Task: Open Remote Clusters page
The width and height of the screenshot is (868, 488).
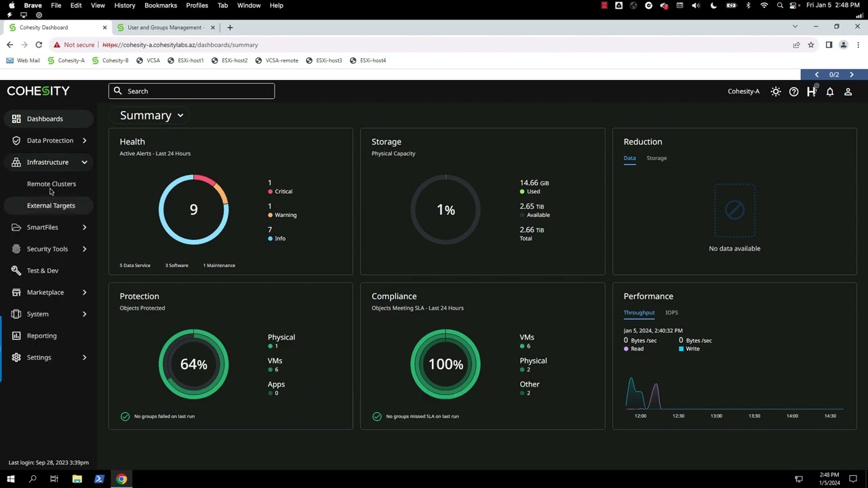Action: (x=52, y=184)
